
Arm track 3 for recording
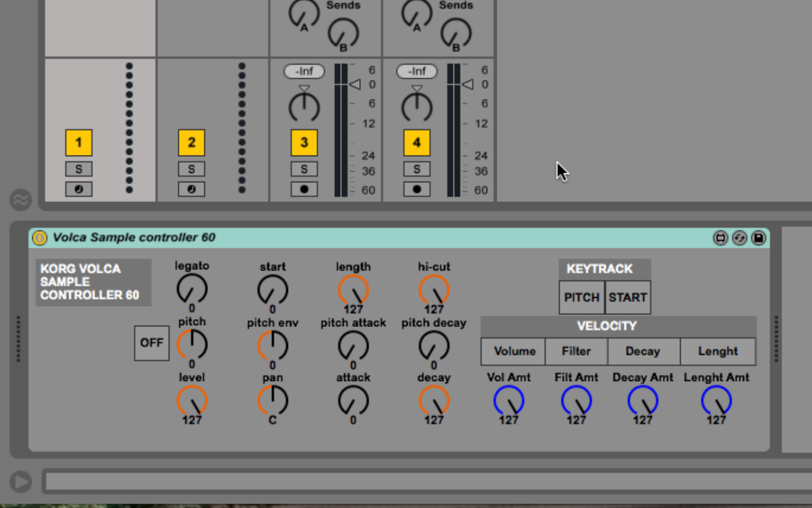304,189
